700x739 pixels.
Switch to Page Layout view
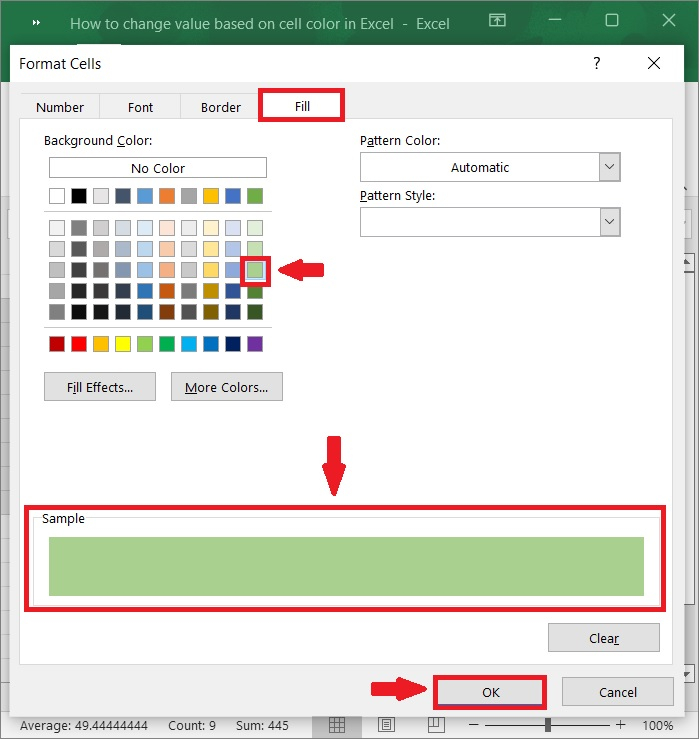[x=387, y=725]
